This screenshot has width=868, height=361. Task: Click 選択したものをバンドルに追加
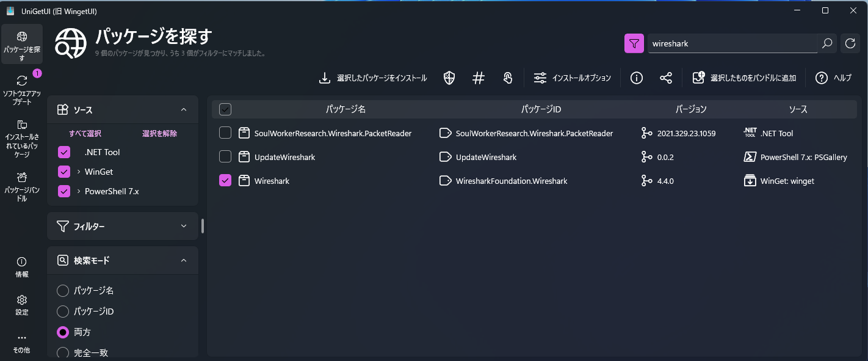click(744, 78)
